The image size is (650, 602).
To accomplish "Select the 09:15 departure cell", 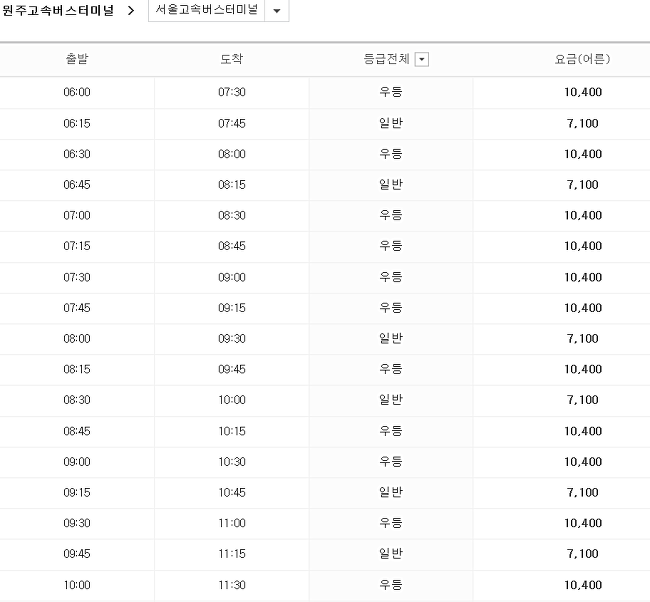I will coord(77,493).
